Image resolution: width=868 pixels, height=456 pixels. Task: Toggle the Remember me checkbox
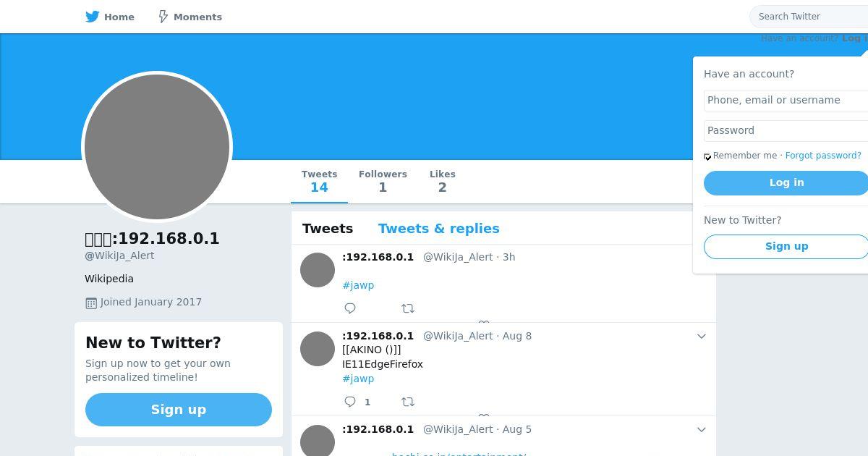pyautogui.click(x=708, y=156)
